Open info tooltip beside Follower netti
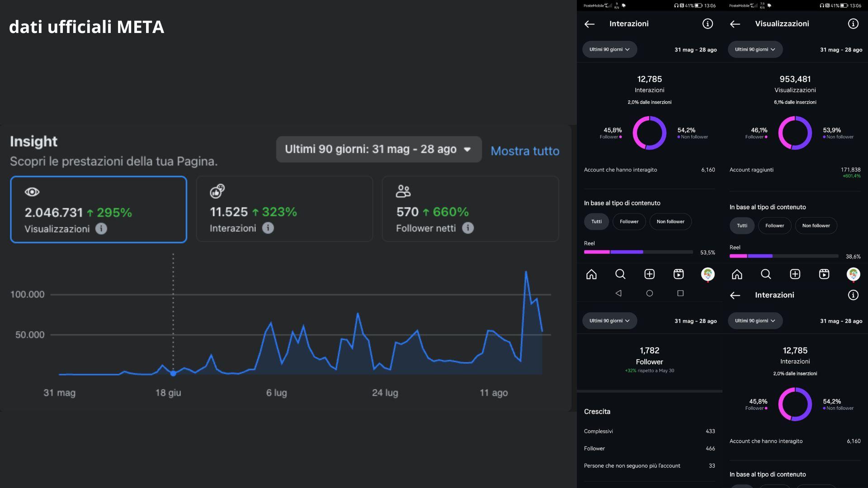This screenshot has height=488, width=868. click(x=468, y=228)
